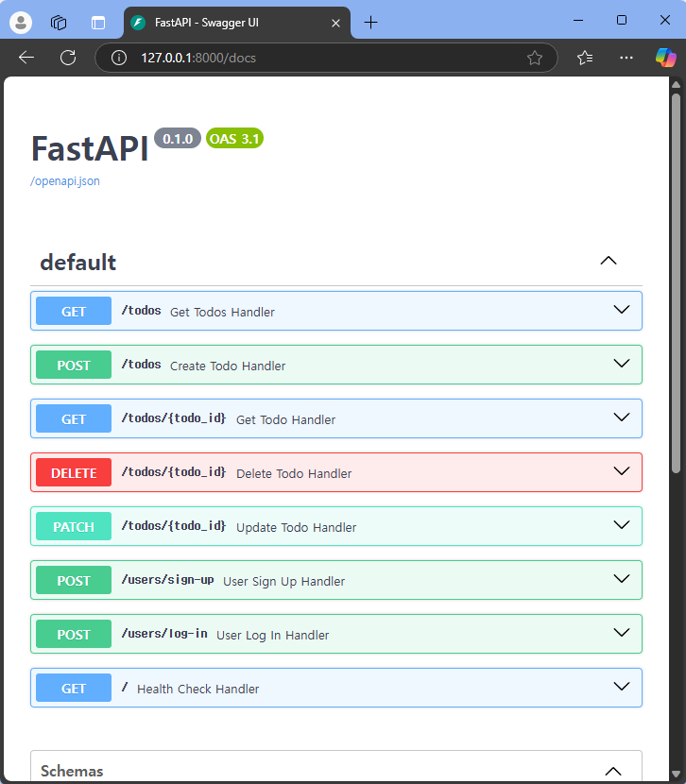
Task: Reload the page with refresh icon
Action: tap(68, 58)
